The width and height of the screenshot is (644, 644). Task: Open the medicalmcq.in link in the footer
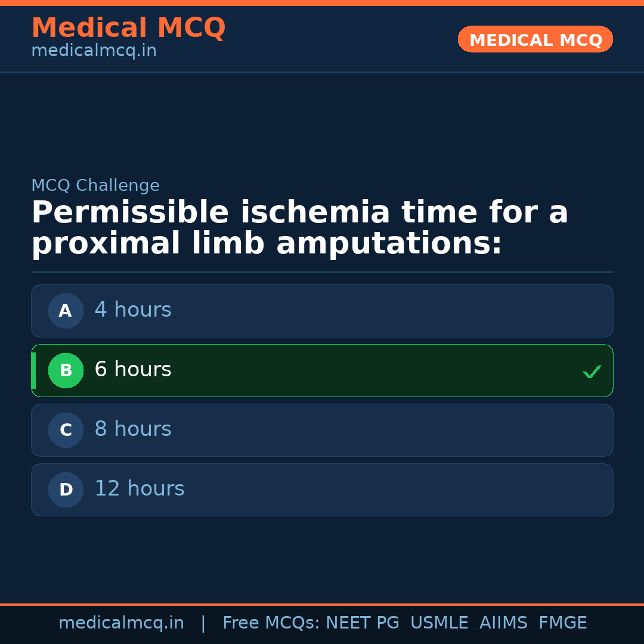pos(121,623)
